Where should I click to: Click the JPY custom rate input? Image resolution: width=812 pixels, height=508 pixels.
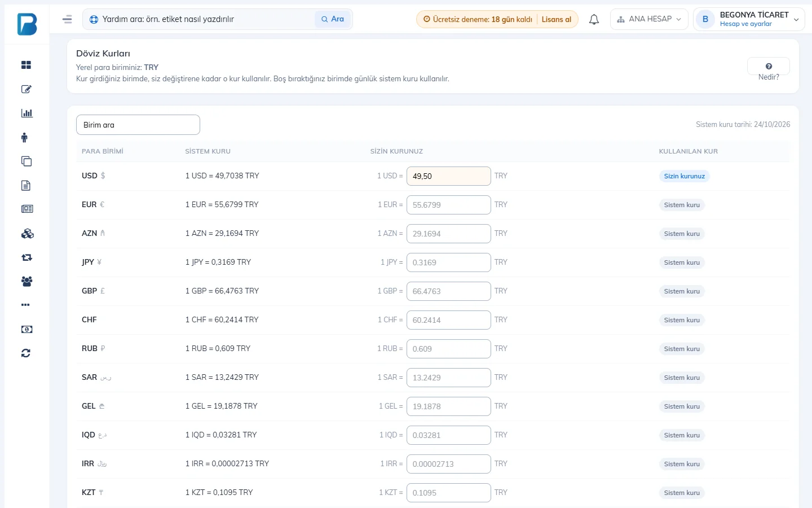[449, 262]
